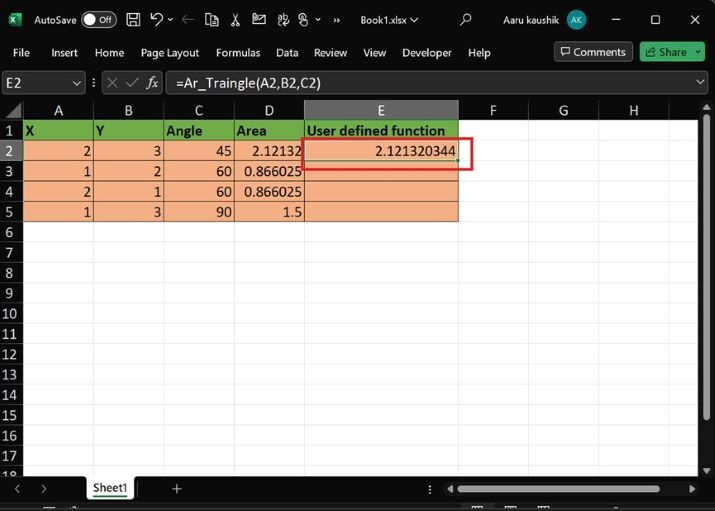The image size is (715, 511).
Task: Open the Book1.xlsx file name dropdown
Action: click(x=389, y=20)
